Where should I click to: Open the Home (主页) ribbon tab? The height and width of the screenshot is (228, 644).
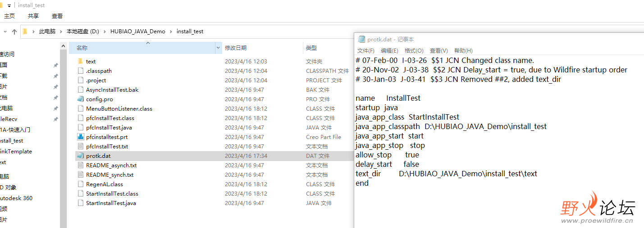(9, 16)
